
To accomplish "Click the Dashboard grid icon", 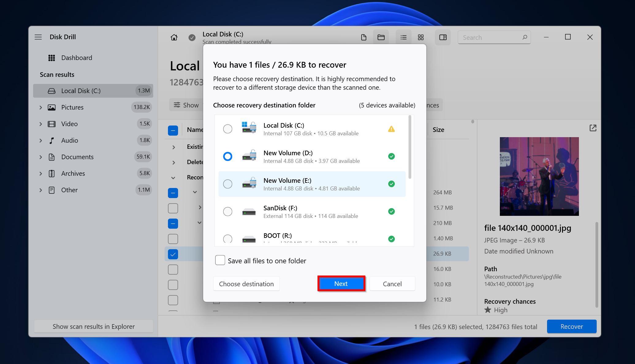I will 51,58.
